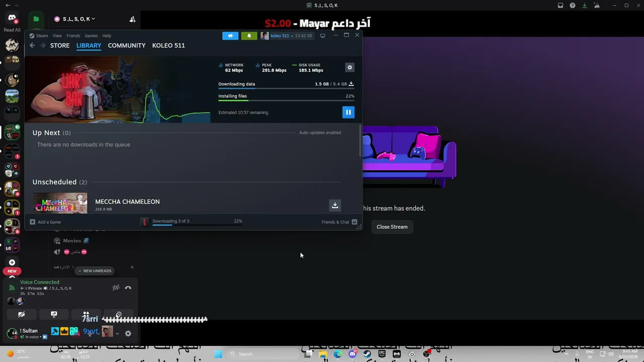This screenshot has width=644, height=362.
Task: Click Auto-updates enabled label
Action: pyautogui.click(x=320, y=133)
